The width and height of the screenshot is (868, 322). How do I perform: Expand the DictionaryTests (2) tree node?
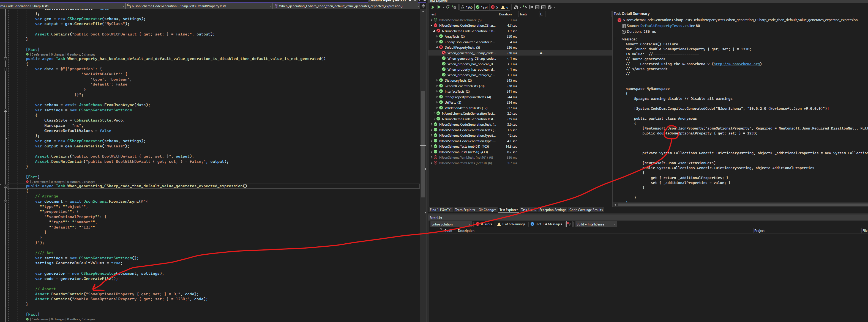pyautogui.click(x=437, y=81)
